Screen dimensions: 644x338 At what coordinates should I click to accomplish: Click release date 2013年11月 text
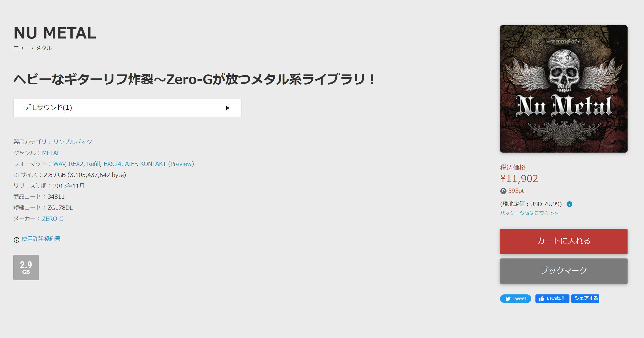point(69,186)
